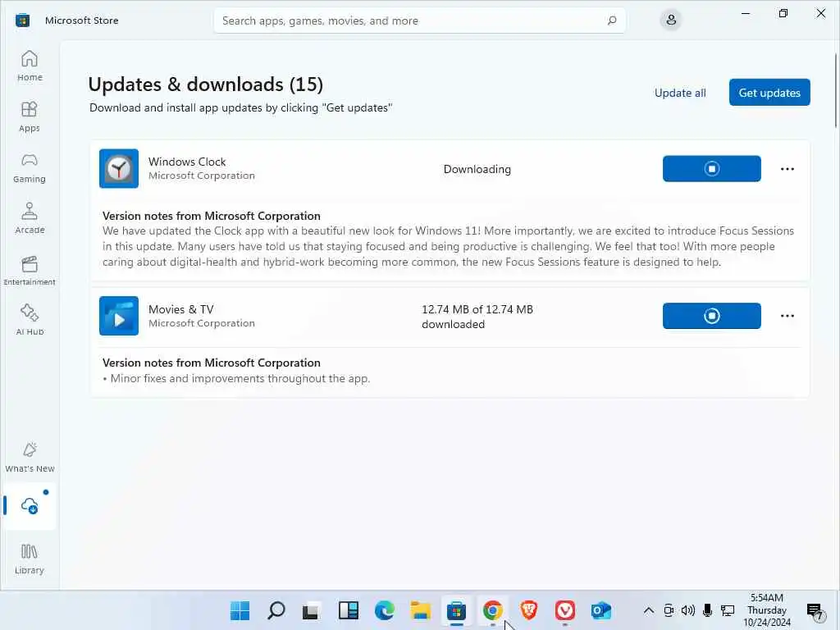
Task: Open Vivaldi browser from taskbar
Action: [564, 610]
